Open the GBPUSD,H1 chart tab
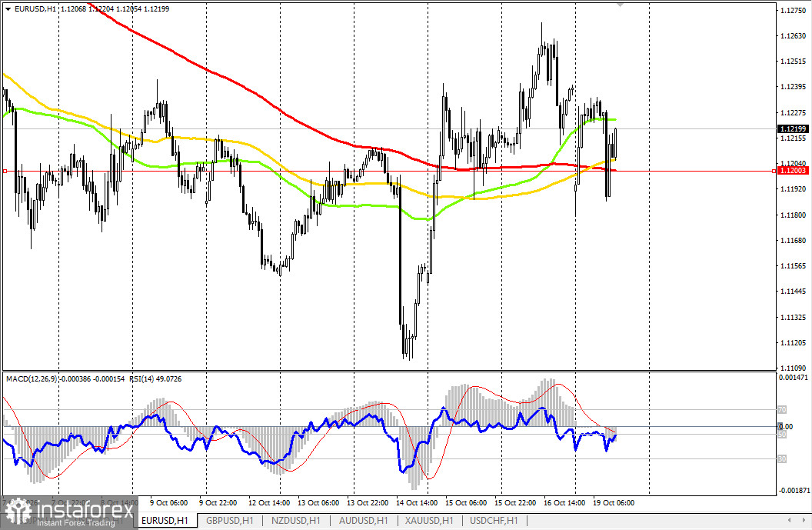The width and height of the screenshot is (812, 530). pyautogui.click(x=230, y=520)
